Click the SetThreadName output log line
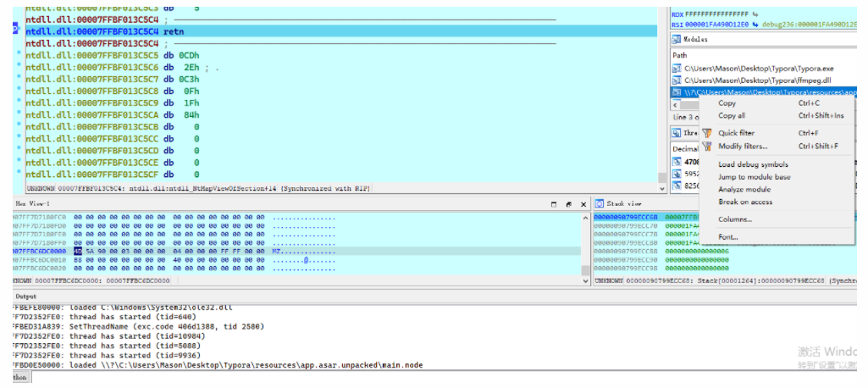 [x=138, y=326]
